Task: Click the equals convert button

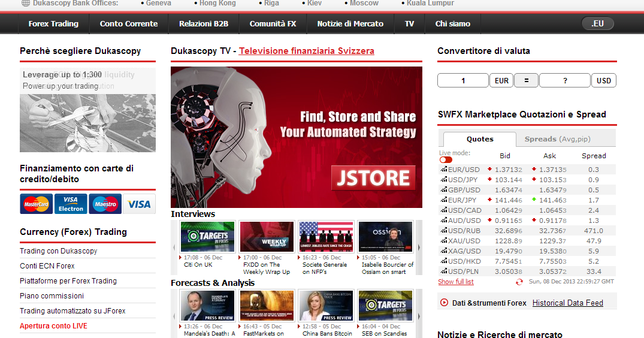Action: pos(526,80)
